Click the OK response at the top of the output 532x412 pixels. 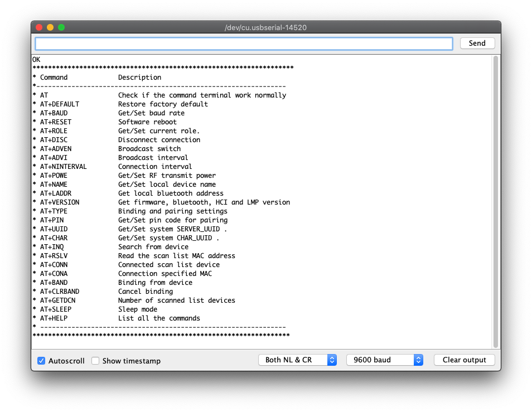tap(36, 59)
